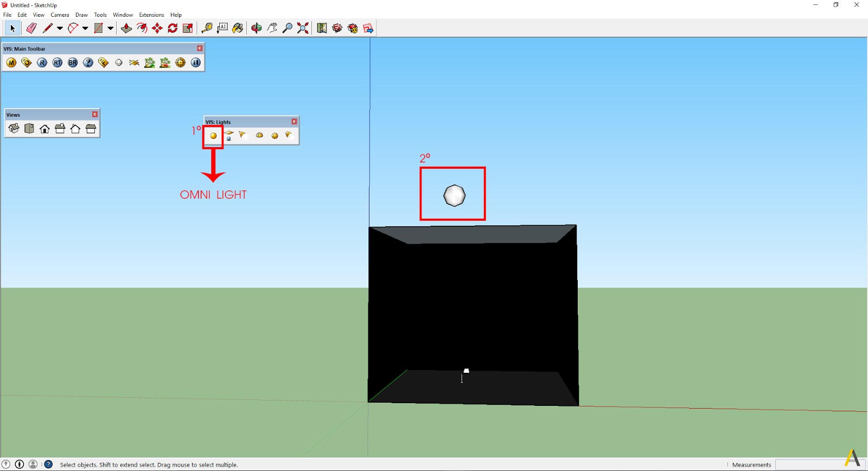Screen dimensions: 868x471
Task: Add V-Ray Sphere primitive icon
Action: (119, 63)
